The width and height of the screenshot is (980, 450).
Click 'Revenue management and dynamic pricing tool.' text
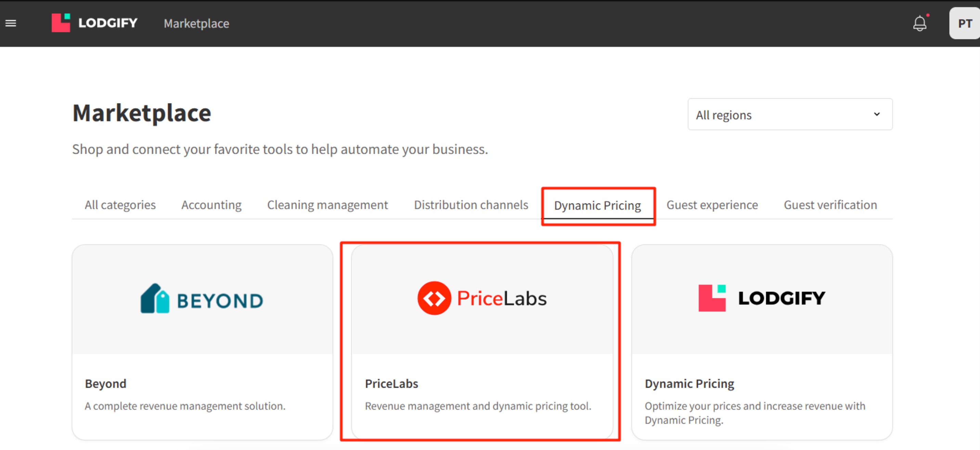pos(478,406)
